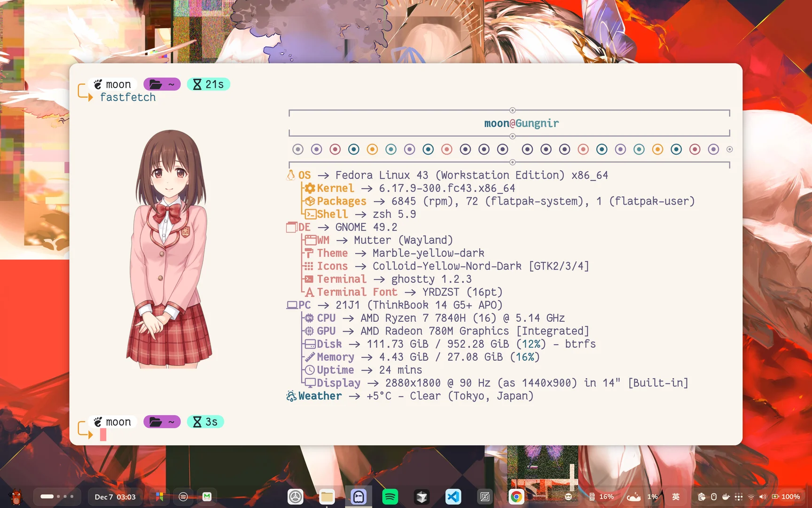
Task: Open the app grid nine-dots menu
Action: click(x=738, y=497)
